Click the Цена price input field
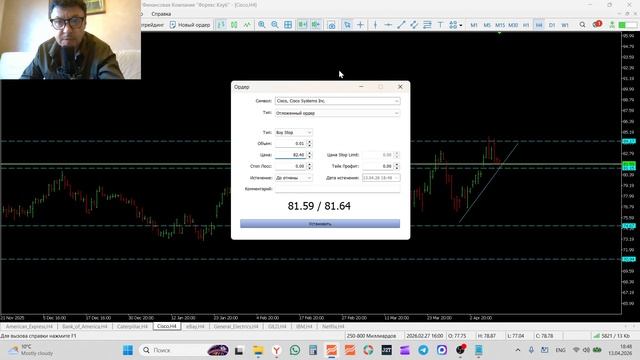640x360 pixels. 290,155
